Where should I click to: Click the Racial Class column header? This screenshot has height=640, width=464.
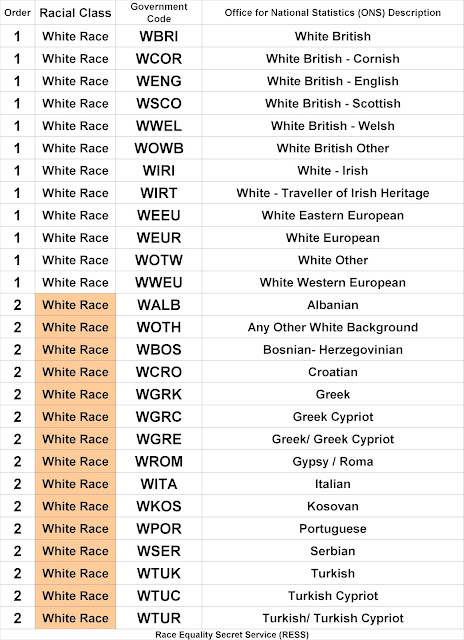75,13
